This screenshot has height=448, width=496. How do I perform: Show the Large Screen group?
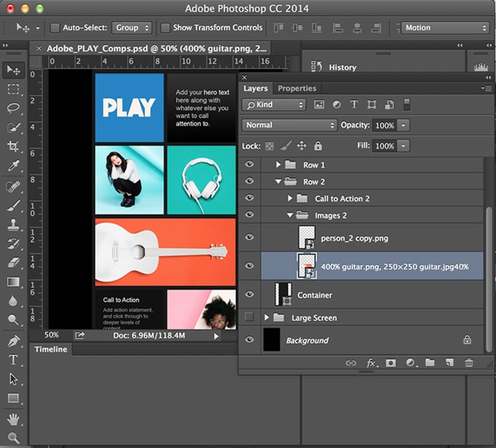[x=249, y=317]
